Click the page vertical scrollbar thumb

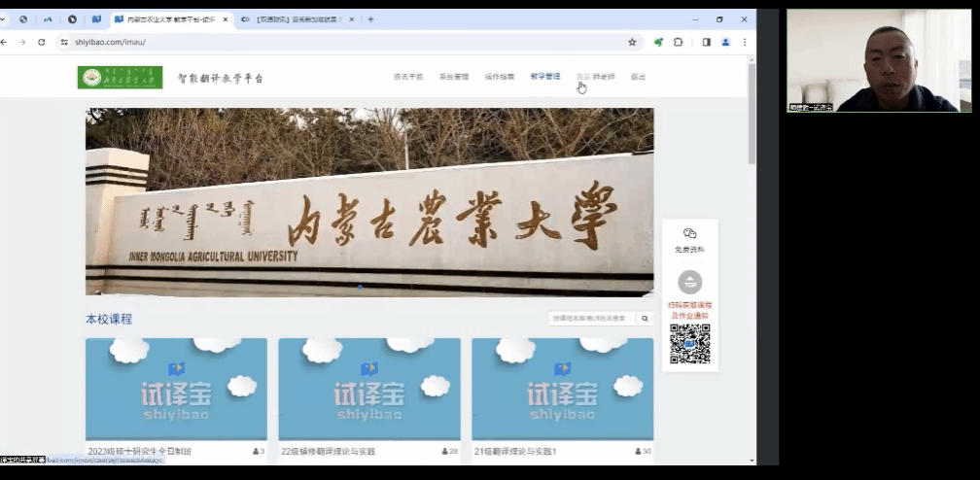pyautogui.click(x=752, y=113)
